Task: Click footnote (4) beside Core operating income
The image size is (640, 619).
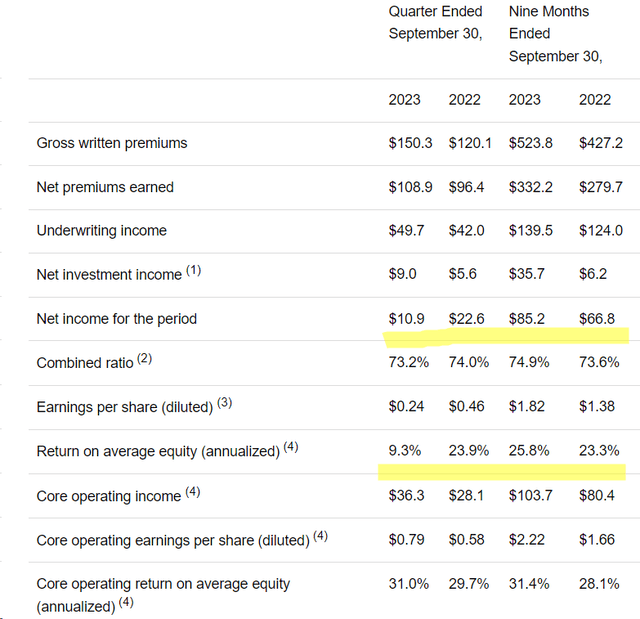Action: tap(193, 492)
